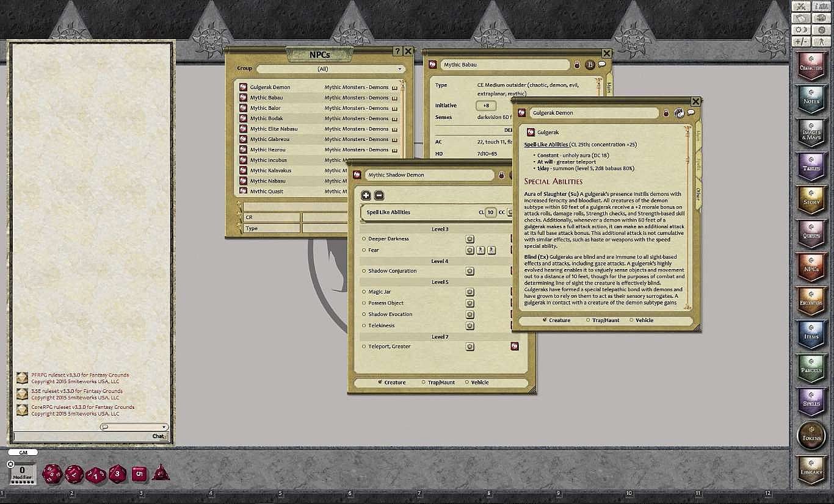This screenshot has height=504, width=834.
Task: Pick the four-sided pyramid die
Action: click(x=161, y=472)
